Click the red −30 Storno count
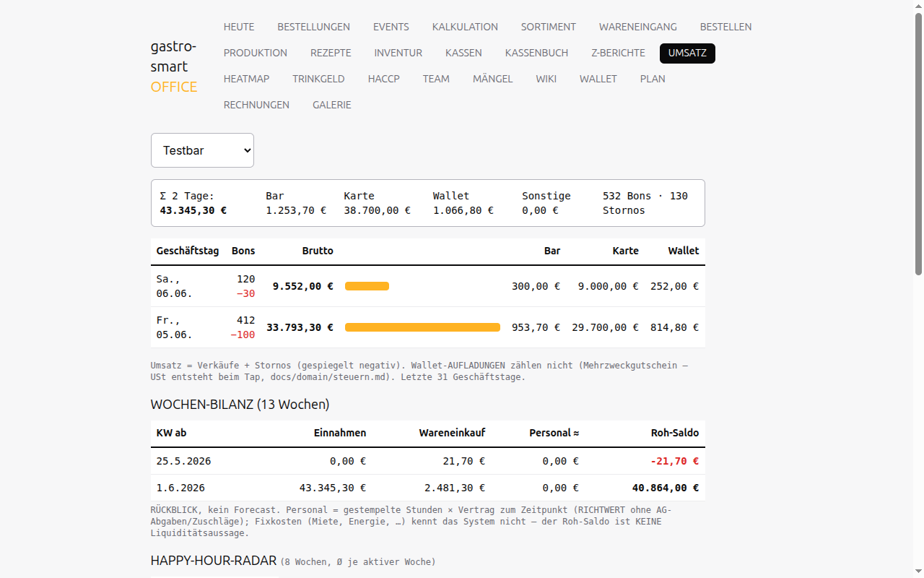Viewport: 924px width, 578px height. coord(245,294)
